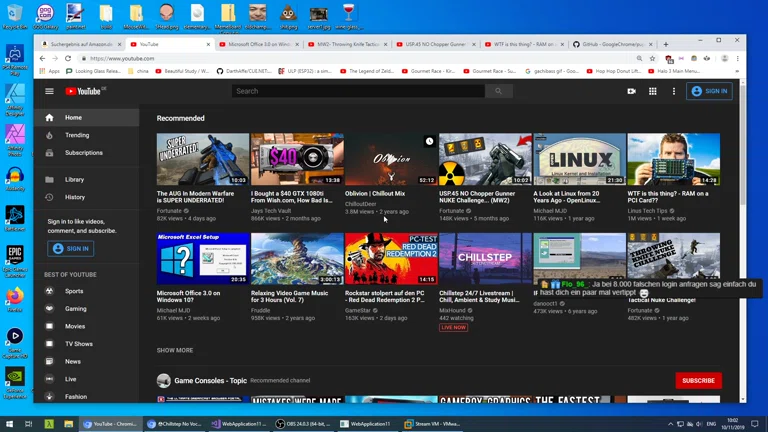
Task: Click Watch Later clock on Oblivion thumbnail
Action: (429, 142)
